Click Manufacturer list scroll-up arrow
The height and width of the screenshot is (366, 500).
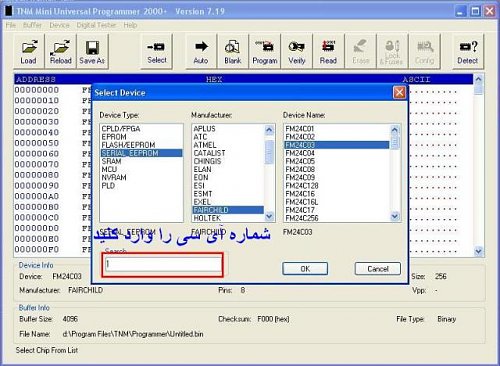click(x=269, y=130)
